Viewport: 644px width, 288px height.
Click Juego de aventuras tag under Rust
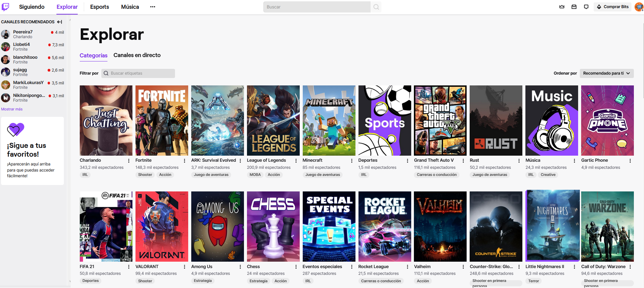point(490,175)
